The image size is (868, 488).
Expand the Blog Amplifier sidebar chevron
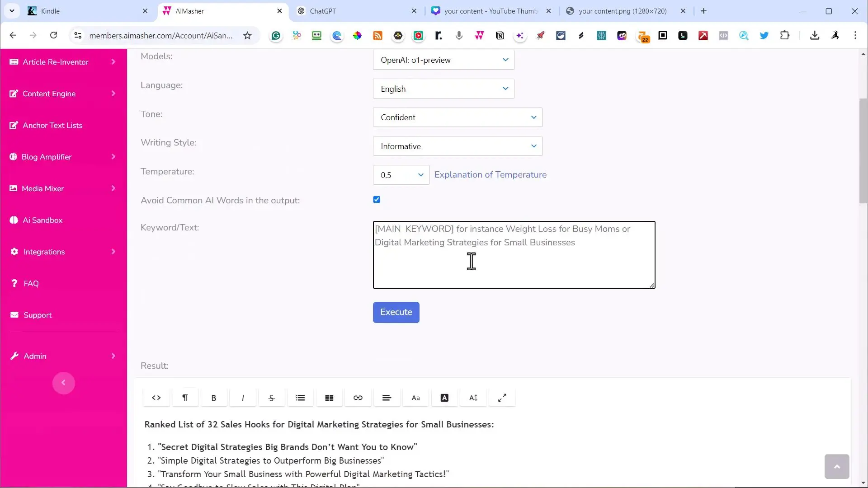pyautogui.click(x=113, y=157)
